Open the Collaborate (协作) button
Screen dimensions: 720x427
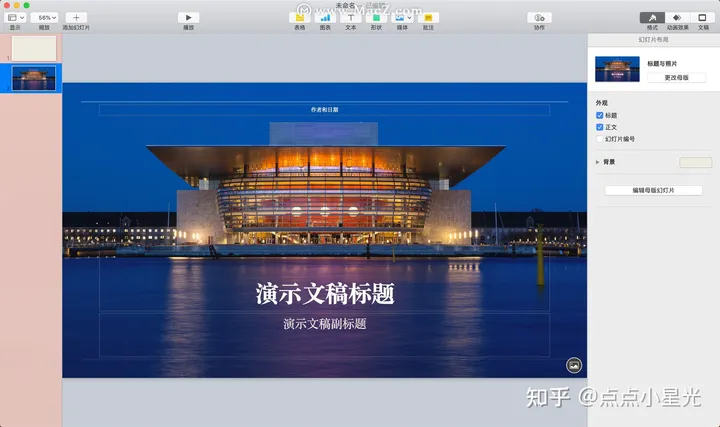coord(540,17)
